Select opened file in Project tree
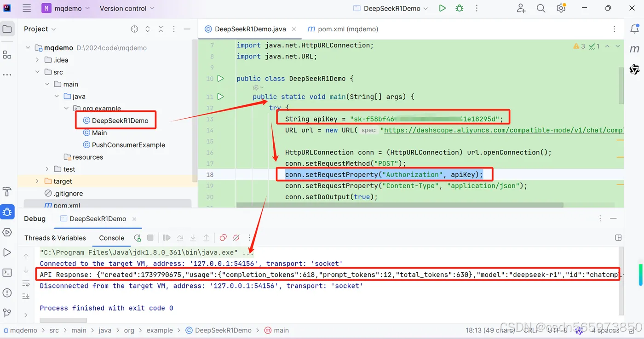 pos(134,29)
